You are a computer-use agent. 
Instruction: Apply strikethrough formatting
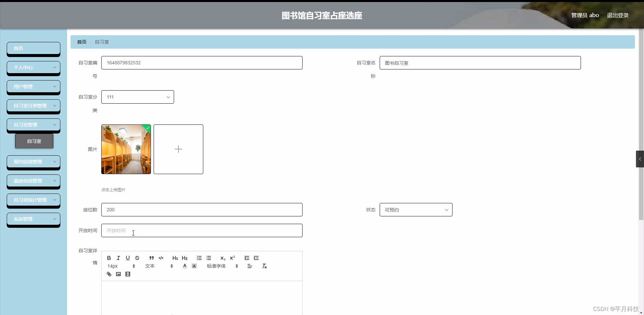pos(137,258)
